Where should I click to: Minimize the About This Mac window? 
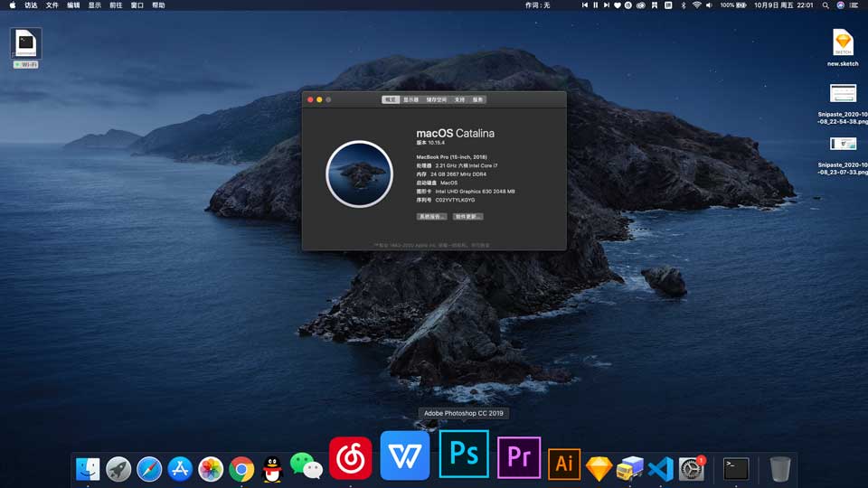coord(319,99)
